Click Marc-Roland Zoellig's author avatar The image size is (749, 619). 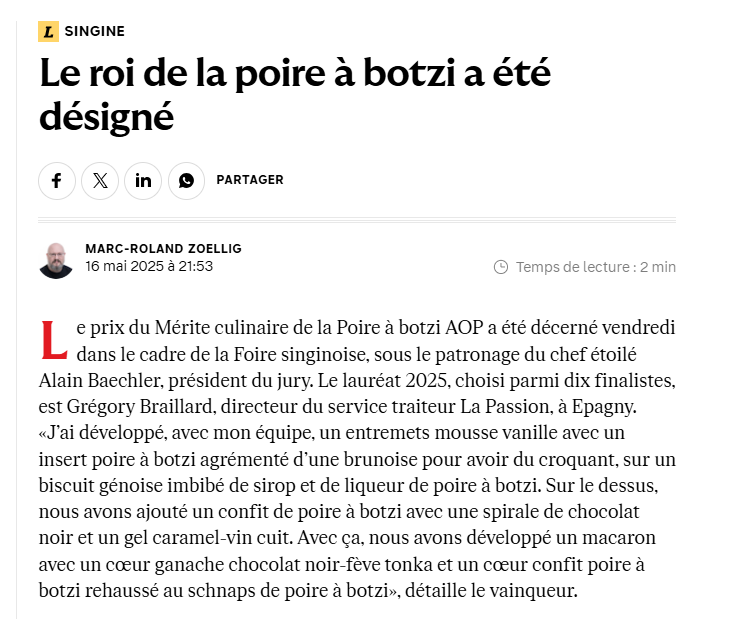pos(56,259)
